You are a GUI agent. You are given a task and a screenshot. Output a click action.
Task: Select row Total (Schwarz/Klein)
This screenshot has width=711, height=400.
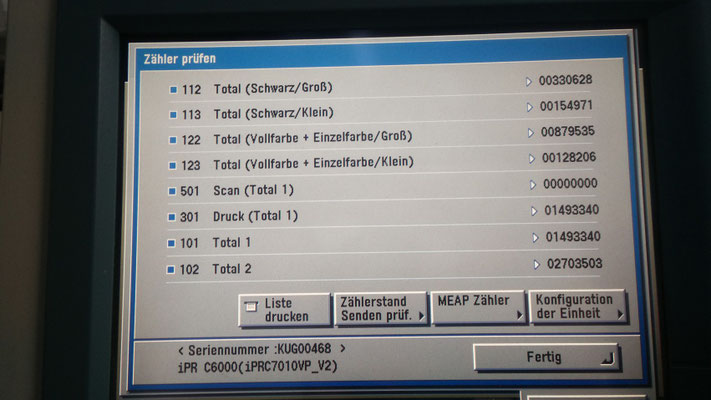tap(273, 113)
